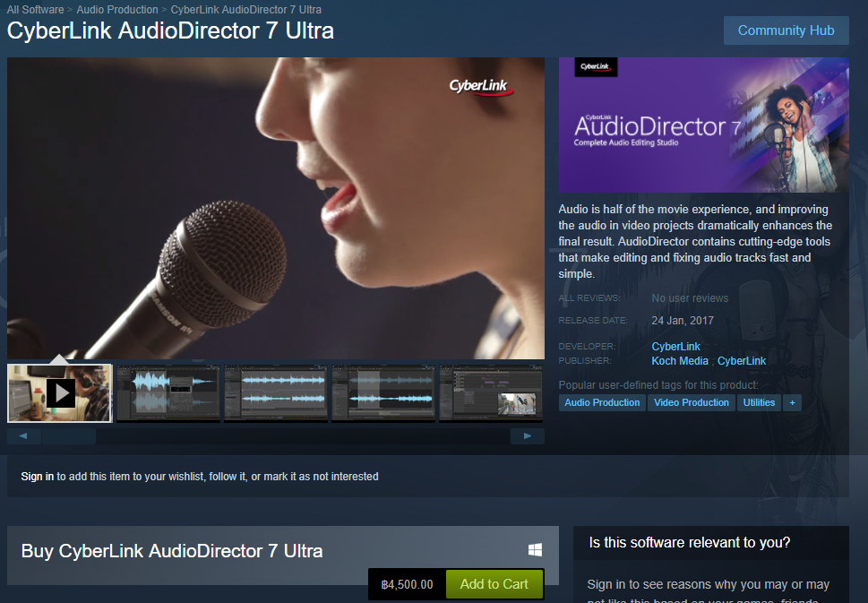This screenshot has height=603, width=868.
Task: Browse the Utilities tag
Action: pyautogui.click(x=759, y=402)
